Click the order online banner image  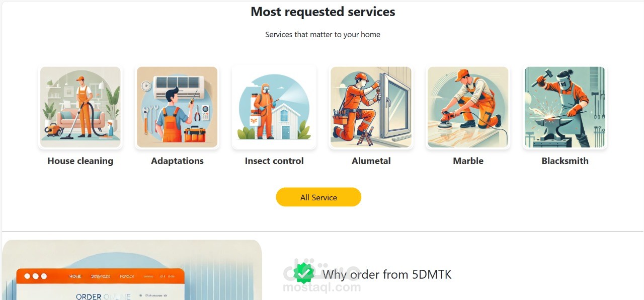click(132, 270)
